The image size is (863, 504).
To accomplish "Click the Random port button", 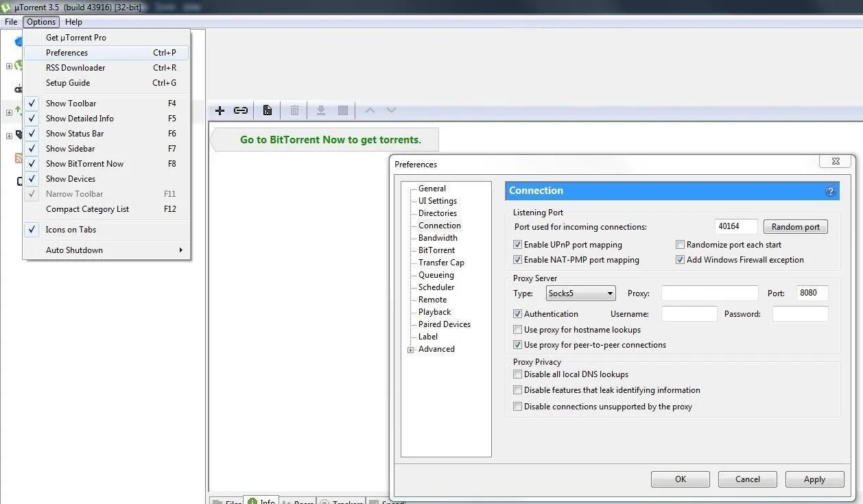I will pyautogui.click(x=796, y=227).
